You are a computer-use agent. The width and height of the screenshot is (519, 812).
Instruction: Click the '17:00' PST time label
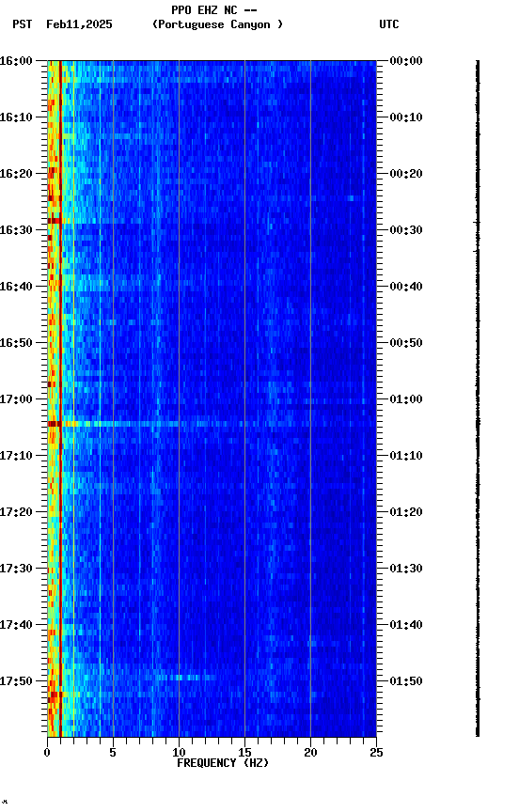click(16, 399)
